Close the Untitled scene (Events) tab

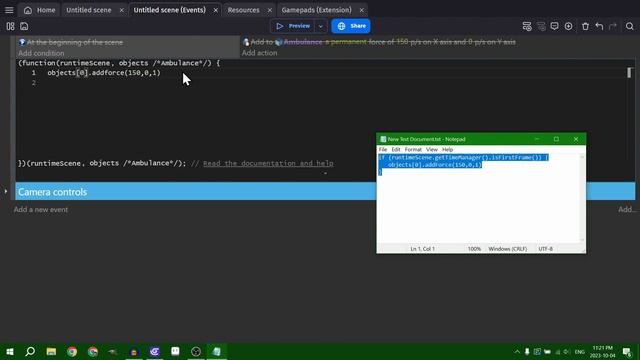point(216,10)
